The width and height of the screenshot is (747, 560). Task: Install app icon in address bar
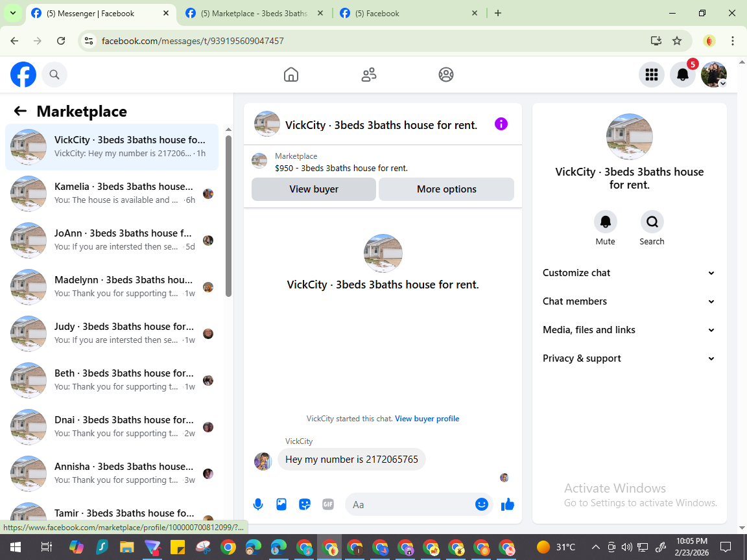coord(656,41)
